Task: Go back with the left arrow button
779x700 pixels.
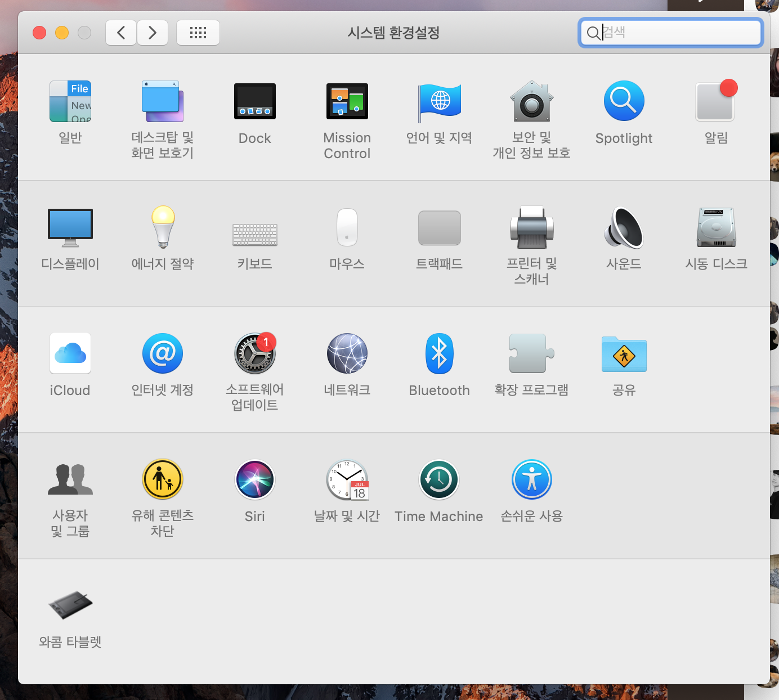Action: (121, 33)
